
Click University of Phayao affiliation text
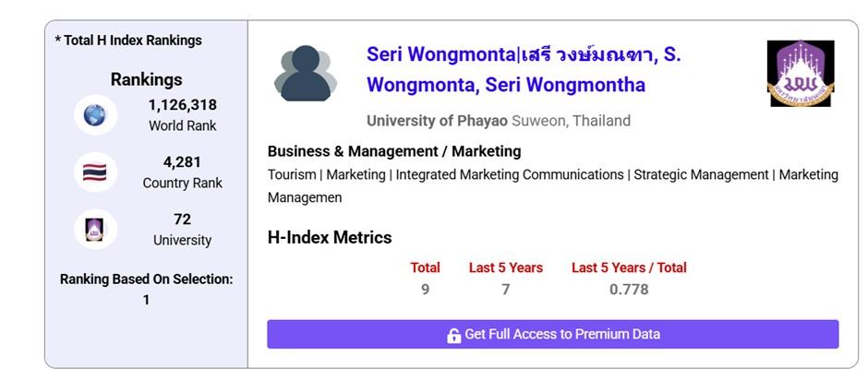437,121
